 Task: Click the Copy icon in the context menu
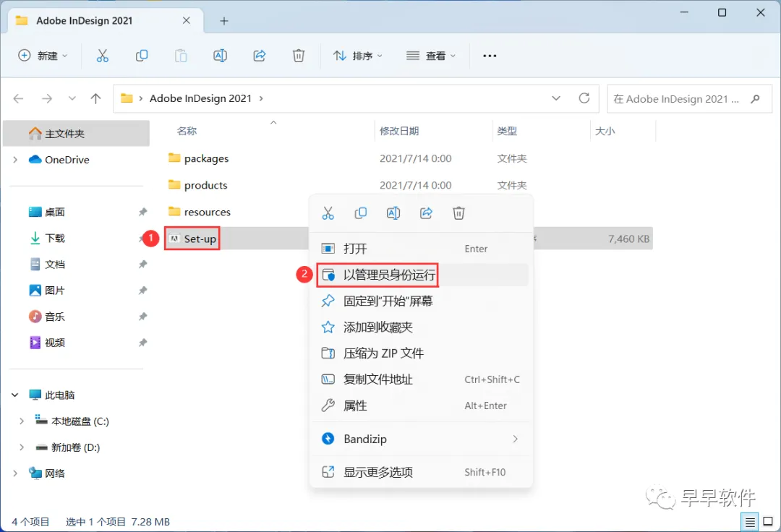tap(361, 213)
